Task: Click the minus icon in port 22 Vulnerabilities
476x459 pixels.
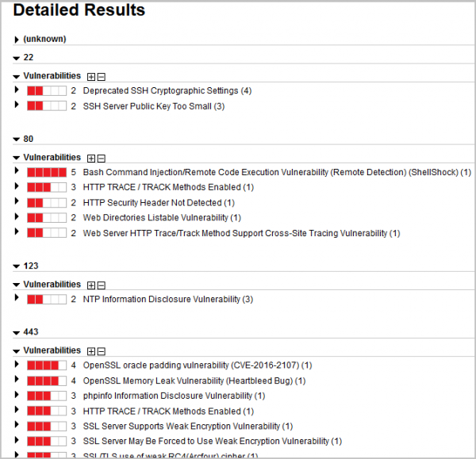Action: 101,77
